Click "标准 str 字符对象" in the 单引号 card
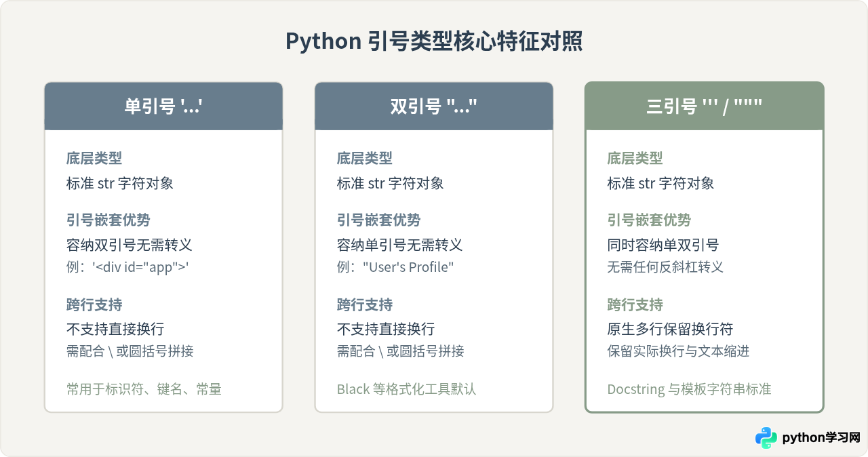Screen dimensions: 868x457 [120, 183]
